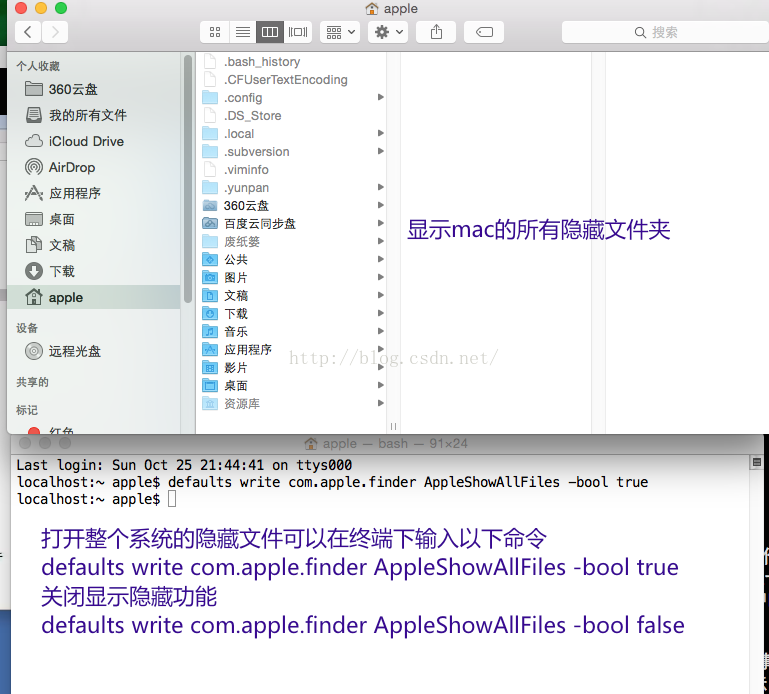Switch Finder to list view

pyautogui.click(x=242, y=32)
